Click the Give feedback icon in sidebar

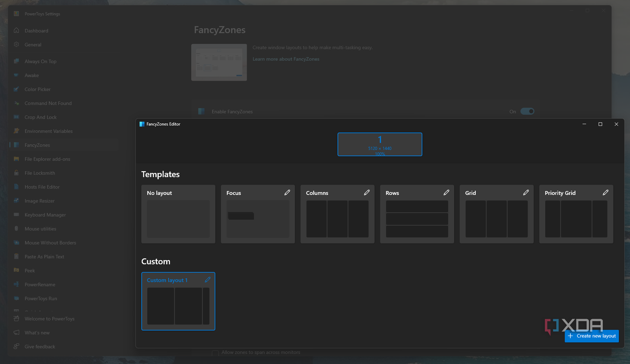16,346
